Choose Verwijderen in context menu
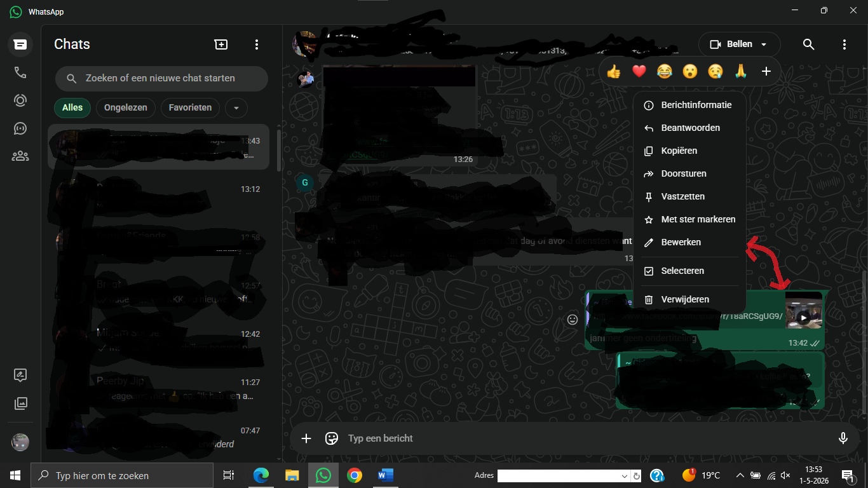 tap(689, 299)
